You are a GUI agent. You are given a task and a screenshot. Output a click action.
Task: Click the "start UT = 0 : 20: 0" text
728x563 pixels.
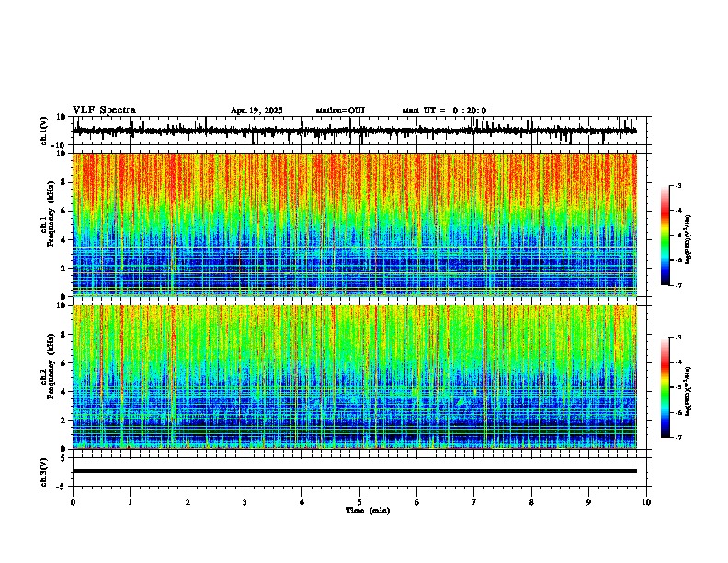(444, 110)
